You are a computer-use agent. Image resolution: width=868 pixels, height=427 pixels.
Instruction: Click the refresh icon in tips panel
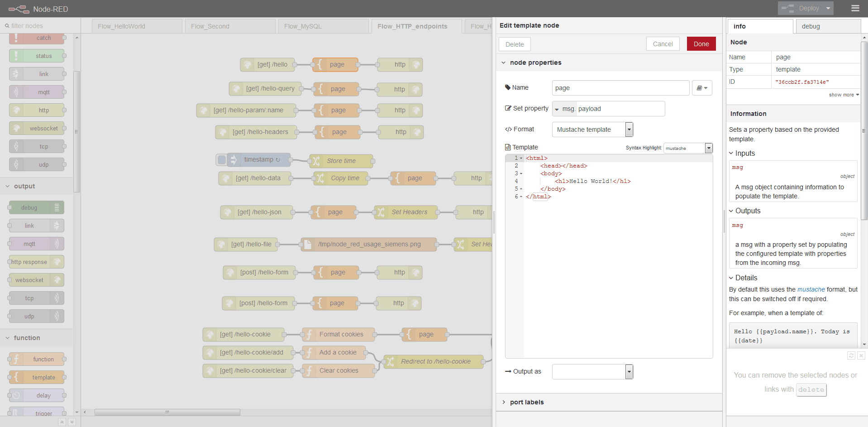(851, 355)
